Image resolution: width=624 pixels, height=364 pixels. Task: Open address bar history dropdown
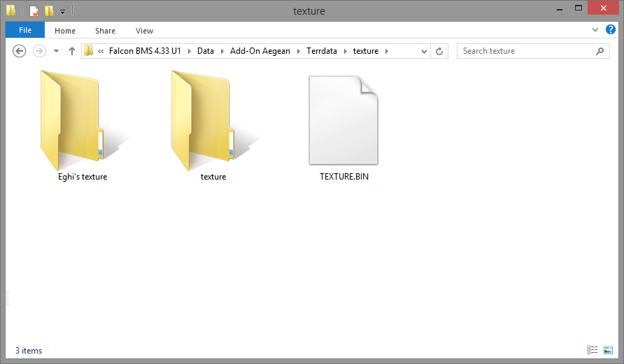(424, 51)
